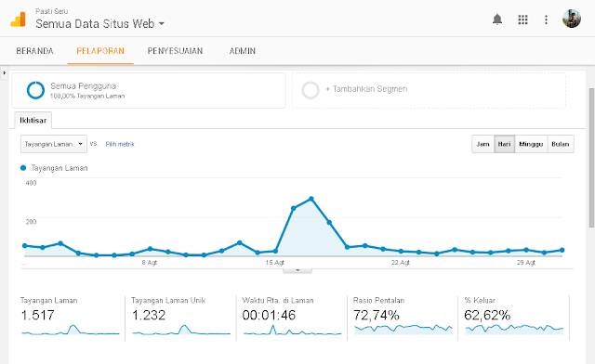Image resolution: width=595 pixels, height=364 pixels.
Task: Select the Ikhtisar tab
Action: [33, 120]
